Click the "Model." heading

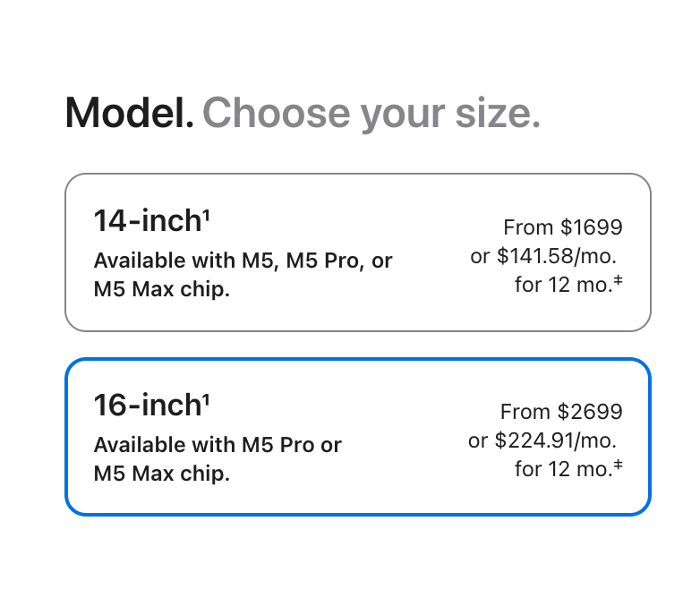tap(129, 114)
